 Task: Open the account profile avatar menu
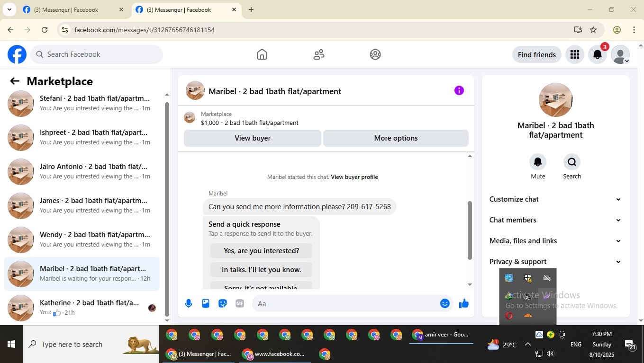(x=620, y=54)
